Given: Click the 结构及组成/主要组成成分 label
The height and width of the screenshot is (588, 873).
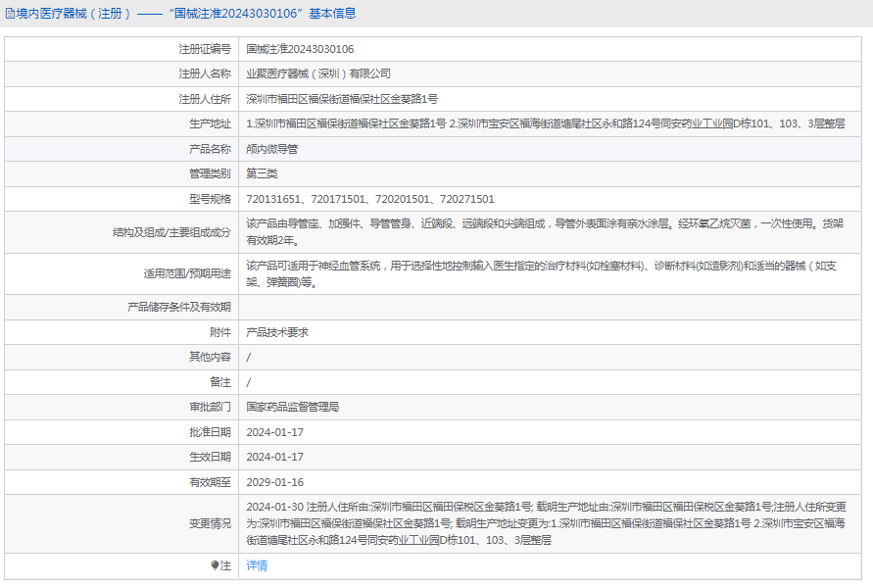Looking at the screenshot, I should coord(172,232).
